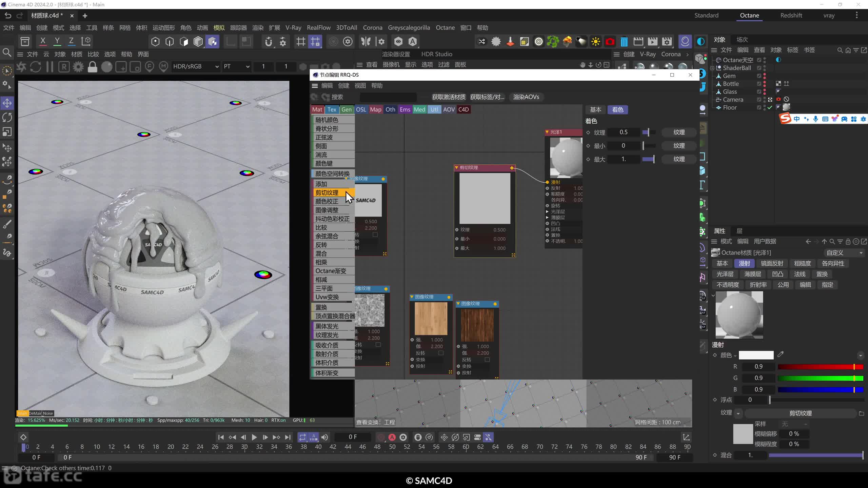Jump to the timeline end
The image size is (868, 488).
[x=288, y=437]
